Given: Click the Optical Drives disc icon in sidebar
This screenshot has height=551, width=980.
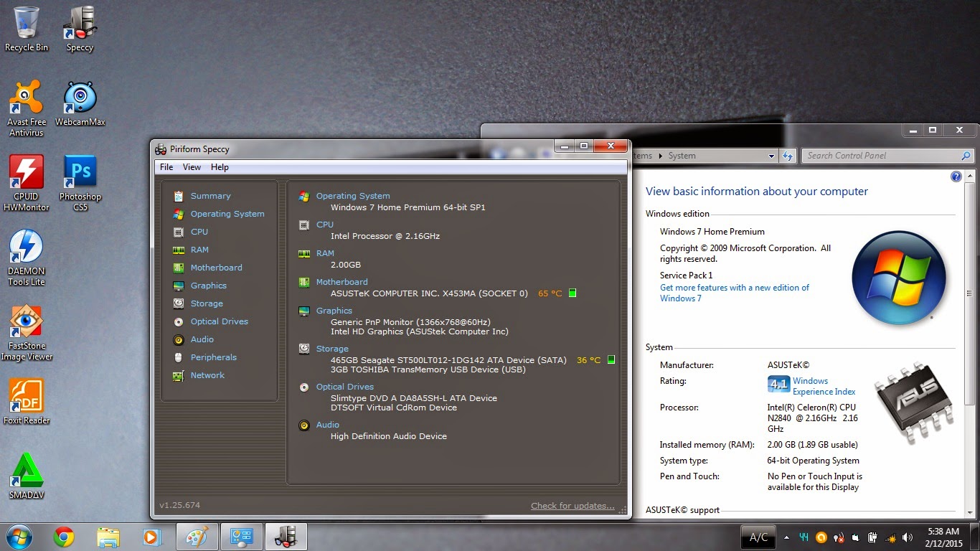Looking at the screenshot, I should coord(178,321).
